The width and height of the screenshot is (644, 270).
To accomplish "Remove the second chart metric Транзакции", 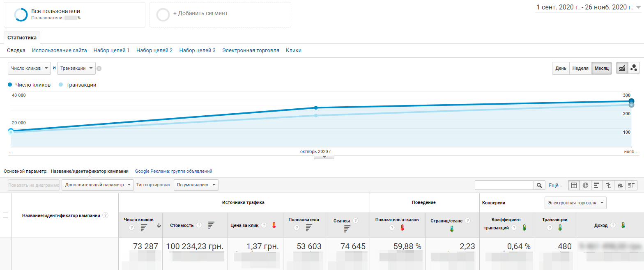I will (99, 69).
